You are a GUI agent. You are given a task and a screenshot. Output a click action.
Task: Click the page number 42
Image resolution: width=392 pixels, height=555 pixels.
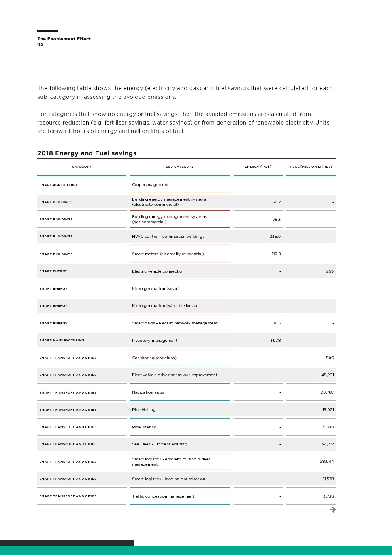[x=40, y=45]
